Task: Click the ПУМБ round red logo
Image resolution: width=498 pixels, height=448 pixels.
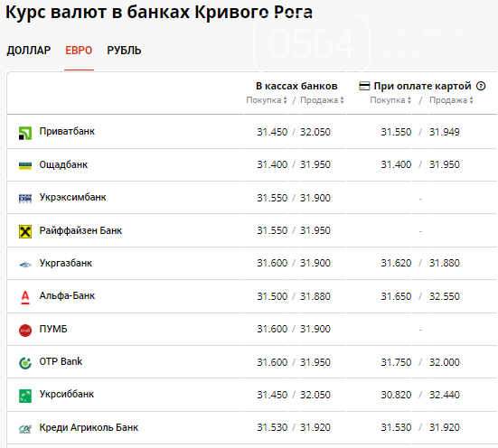Action: click(x=25, y=331)
